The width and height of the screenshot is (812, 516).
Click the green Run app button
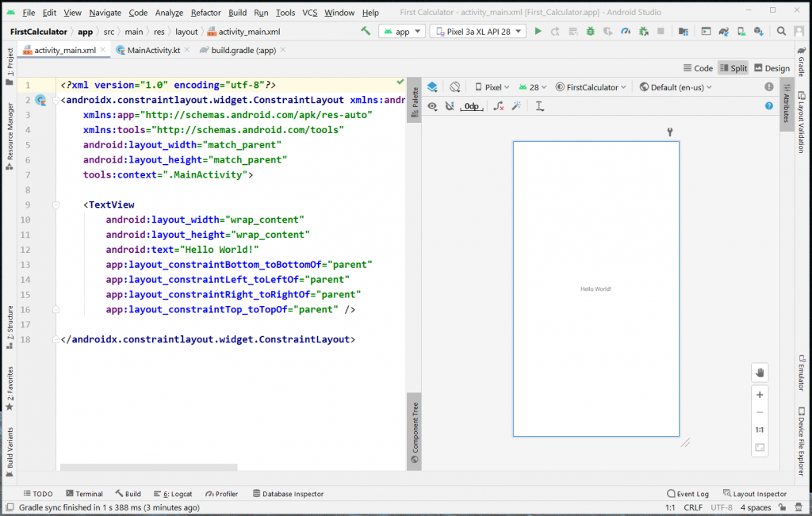(x=538, y=32)
